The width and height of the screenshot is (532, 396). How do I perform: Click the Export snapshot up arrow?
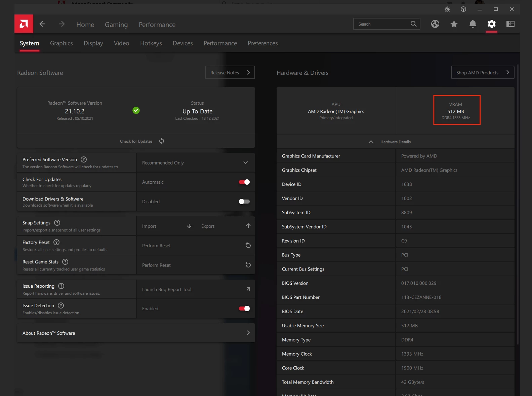248,226
